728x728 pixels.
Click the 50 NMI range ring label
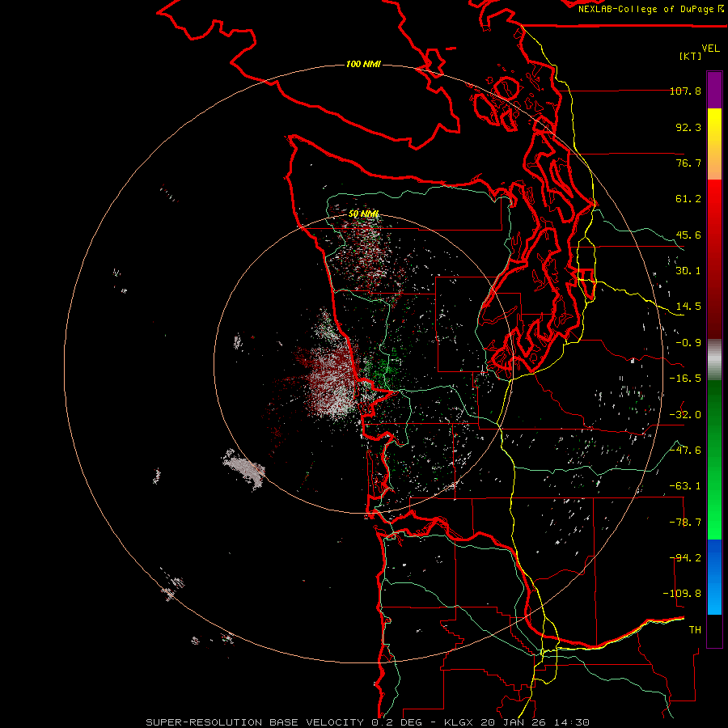tap(363, 214)
